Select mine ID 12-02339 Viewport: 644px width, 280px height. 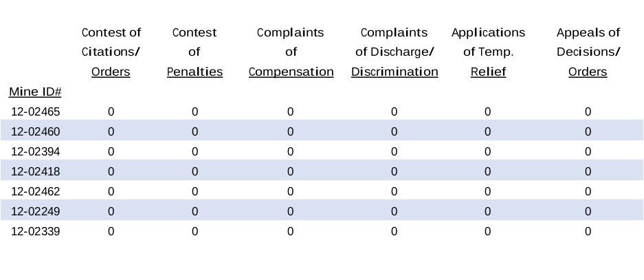36,231
